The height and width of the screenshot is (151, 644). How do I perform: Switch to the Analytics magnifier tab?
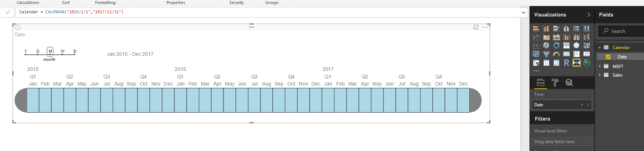[569, 83]
